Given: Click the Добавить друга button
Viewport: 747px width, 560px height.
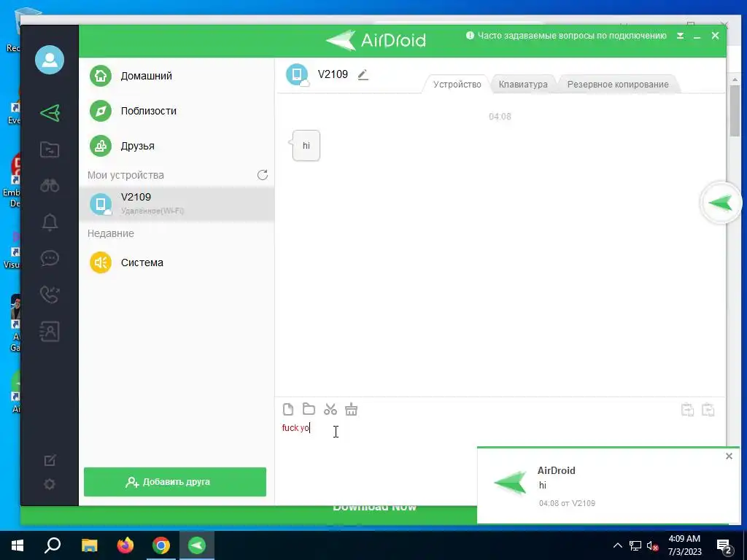Looking at the screenshot, I should click(175, 482).
